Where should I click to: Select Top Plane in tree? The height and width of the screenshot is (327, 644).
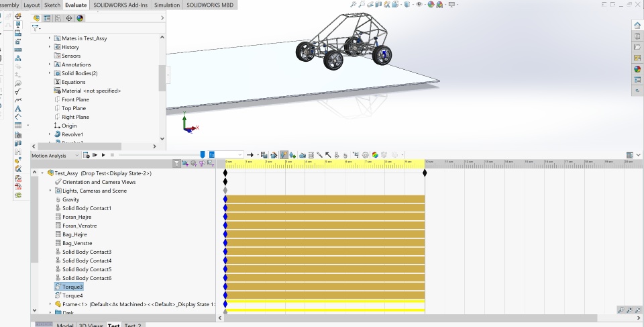pyautogui.click(x=74, y=108)
